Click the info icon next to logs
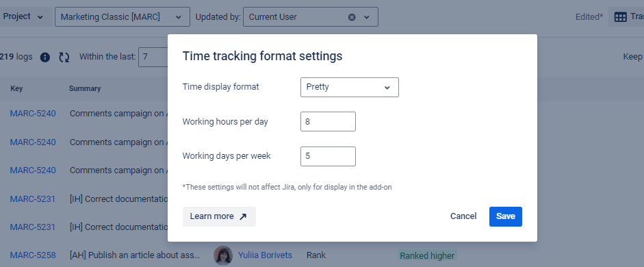The width and height of the screenshot is (644, 267). pyautogui.click(x=44, y=57)
